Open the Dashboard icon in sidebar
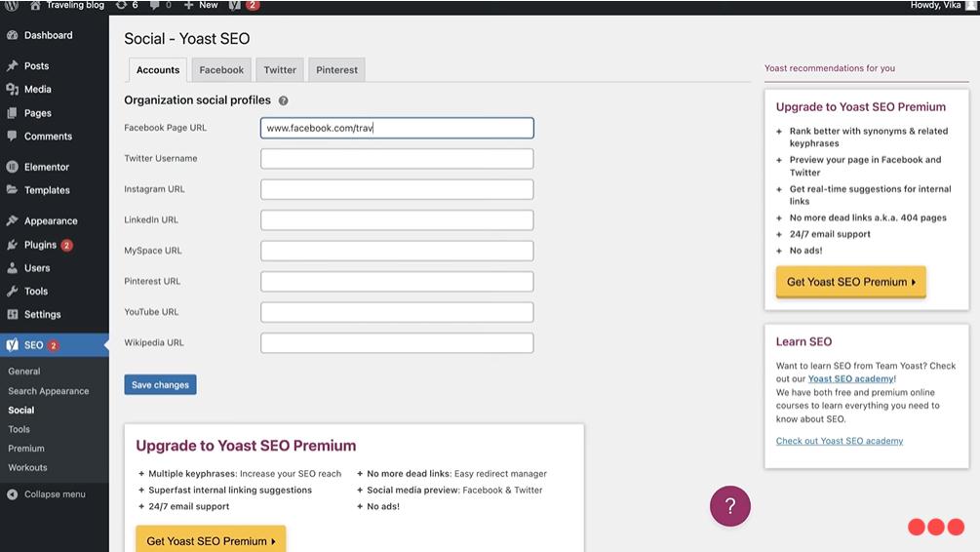The width and height of the screenshot is (980, 552). 13,35
